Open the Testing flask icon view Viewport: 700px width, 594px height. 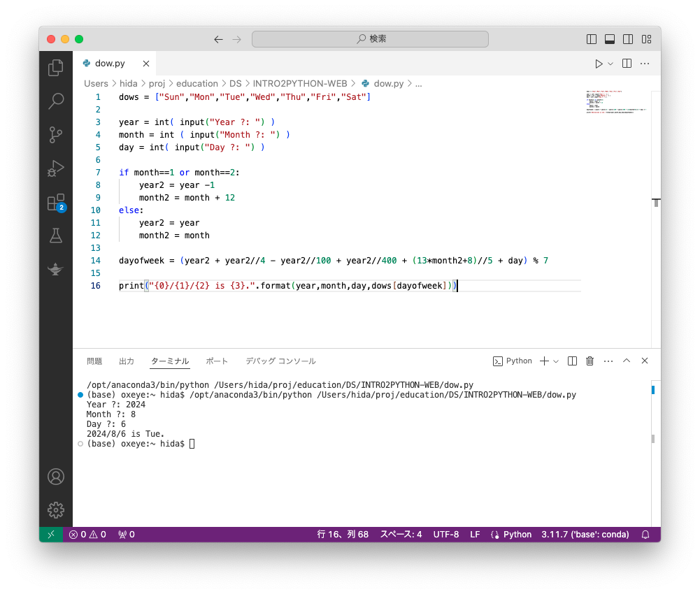tap(56, 236)
